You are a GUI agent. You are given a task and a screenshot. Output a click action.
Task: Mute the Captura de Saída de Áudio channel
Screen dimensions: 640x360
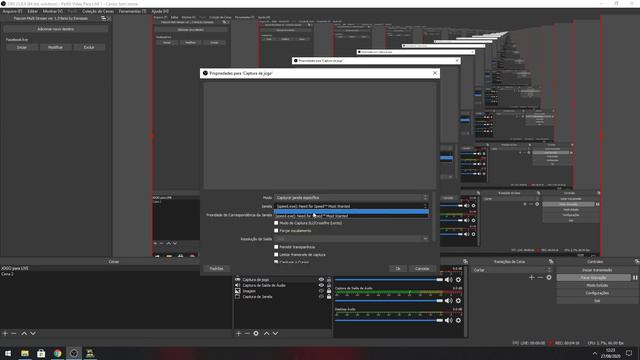(449, 301)
